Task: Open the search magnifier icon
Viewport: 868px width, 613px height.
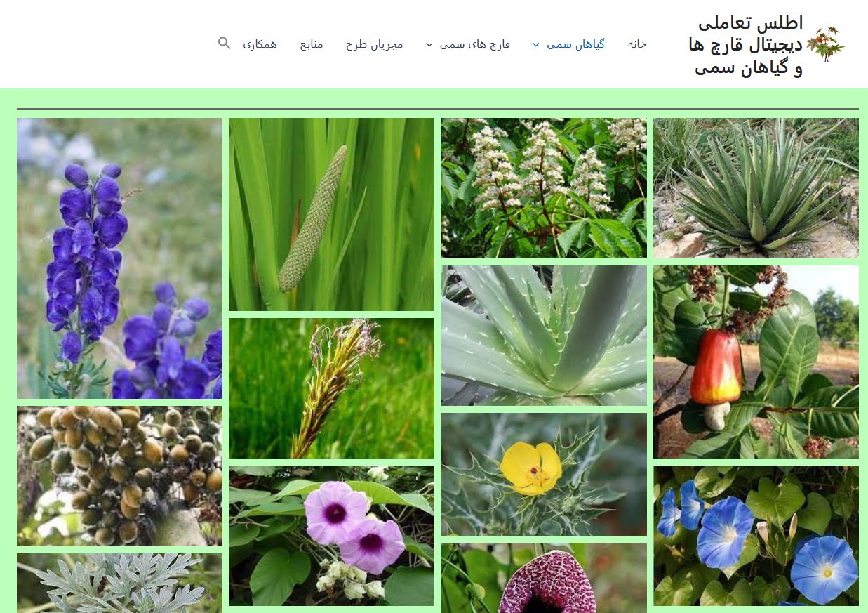Action: 224,44
